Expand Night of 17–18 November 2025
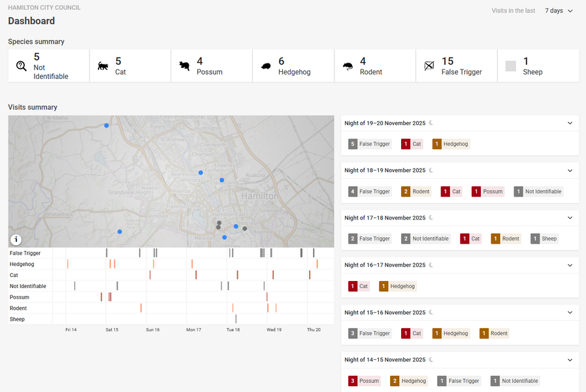Image resolution: width=586 pixels, height=392 pixels. [x=570, y=218]
